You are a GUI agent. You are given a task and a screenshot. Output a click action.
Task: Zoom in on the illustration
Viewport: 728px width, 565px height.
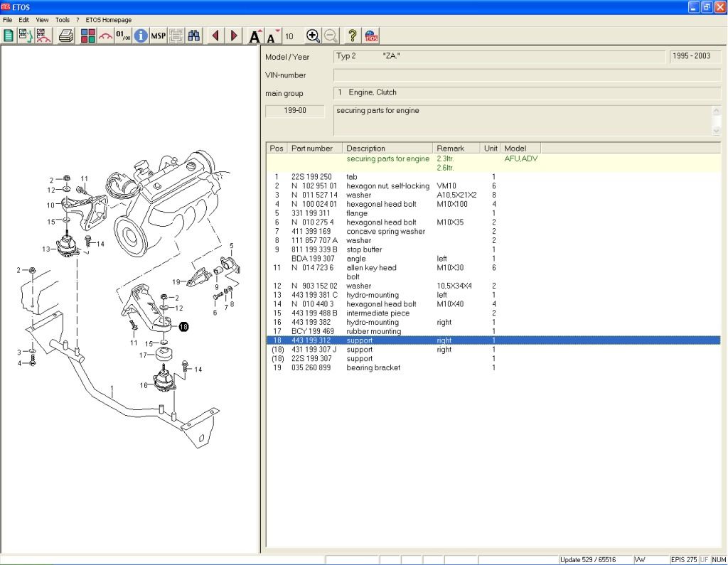click(x=313, y=36)
